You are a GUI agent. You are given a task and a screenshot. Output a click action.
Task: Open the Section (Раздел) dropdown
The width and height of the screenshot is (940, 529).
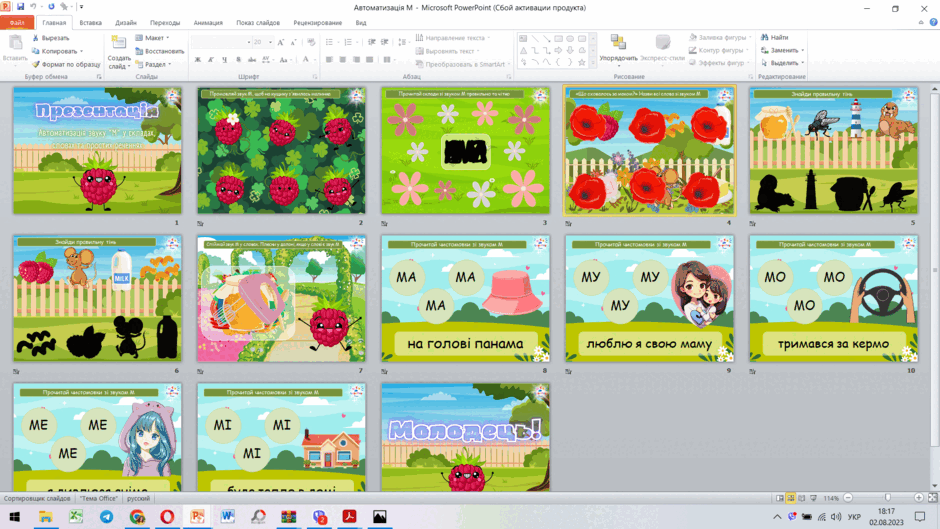click(153, 64)
